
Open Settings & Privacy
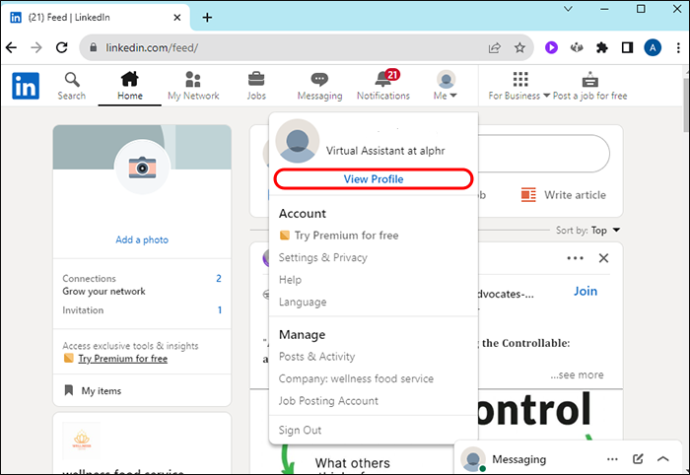[323, 258]
